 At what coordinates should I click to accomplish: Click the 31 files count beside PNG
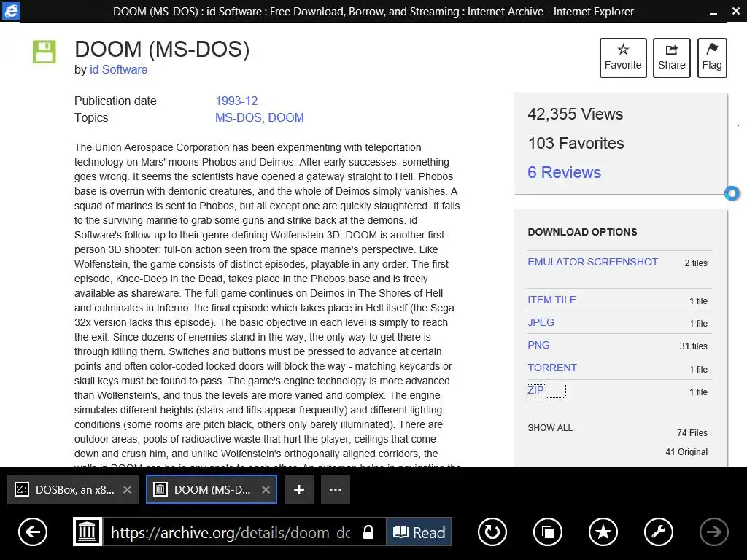coord(693,346)
